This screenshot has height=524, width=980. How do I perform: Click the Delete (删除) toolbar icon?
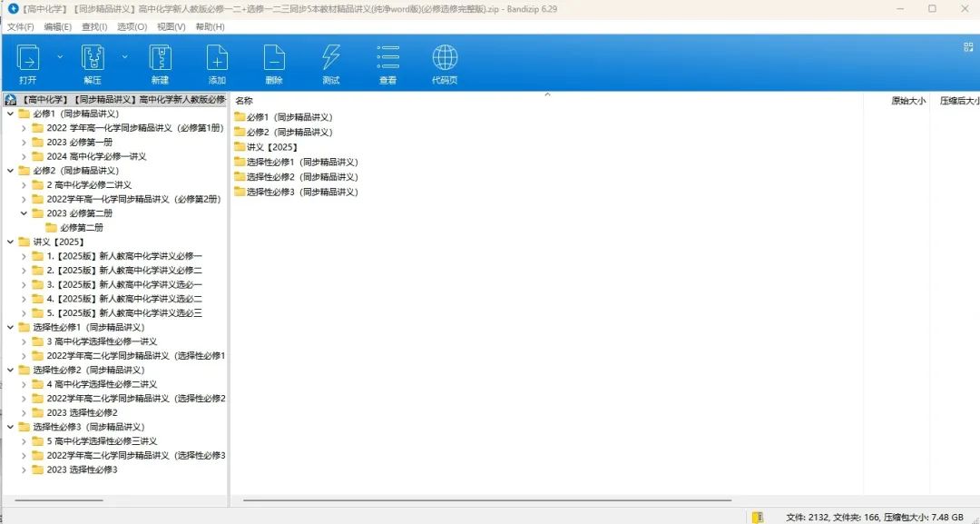tap(274, 57)
